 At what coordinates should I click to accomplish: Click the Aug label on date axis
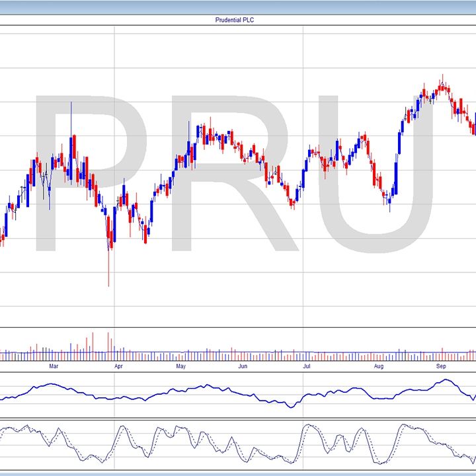[x=379, y=366]
